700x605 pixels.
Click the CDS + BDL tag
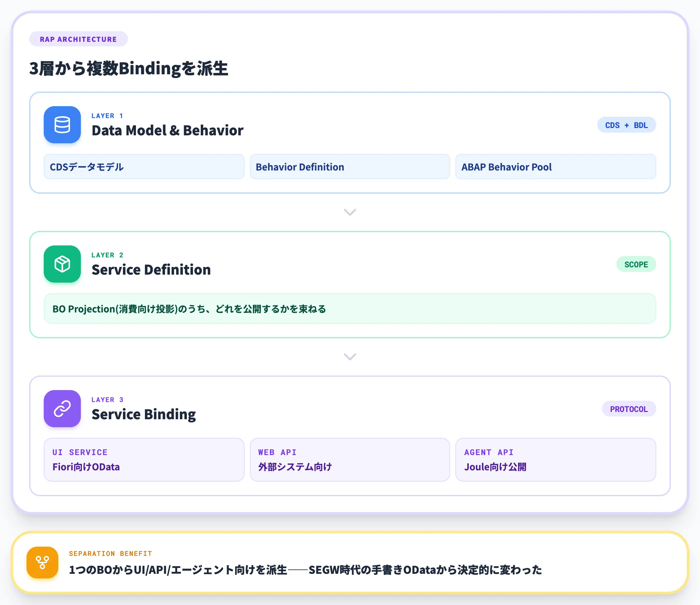[626, 125]
